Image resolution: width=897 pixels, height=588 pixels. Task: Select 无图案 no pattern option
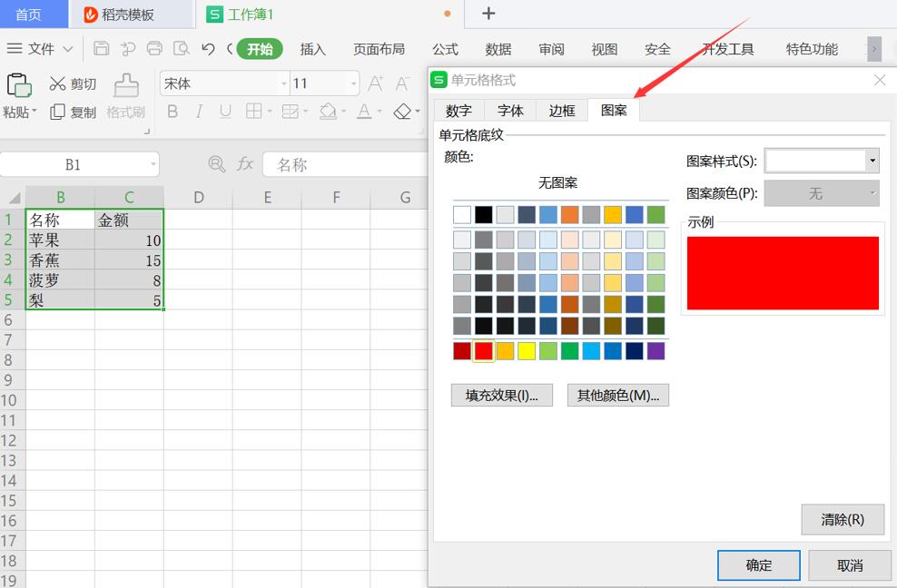[557, 183]
